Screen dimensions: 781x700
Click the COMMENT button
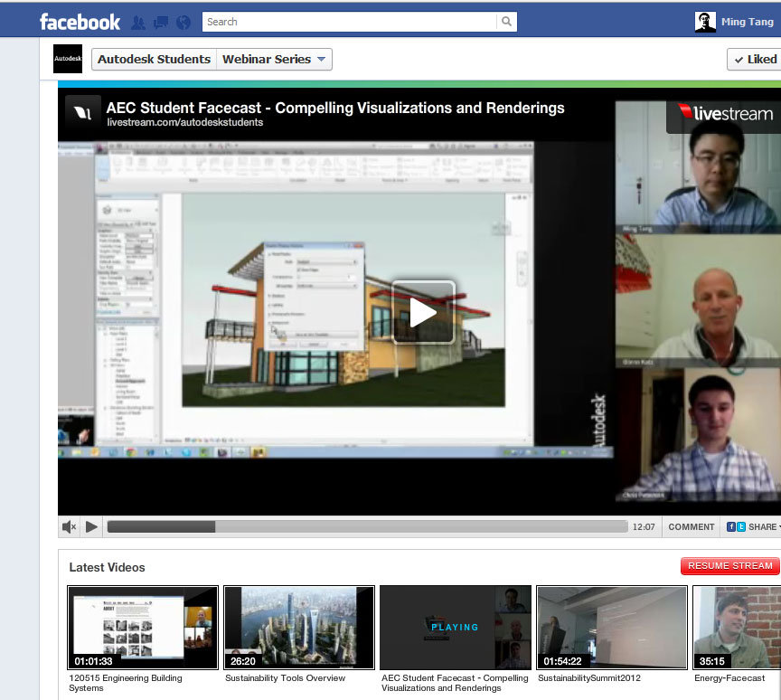tap(691, 526)
